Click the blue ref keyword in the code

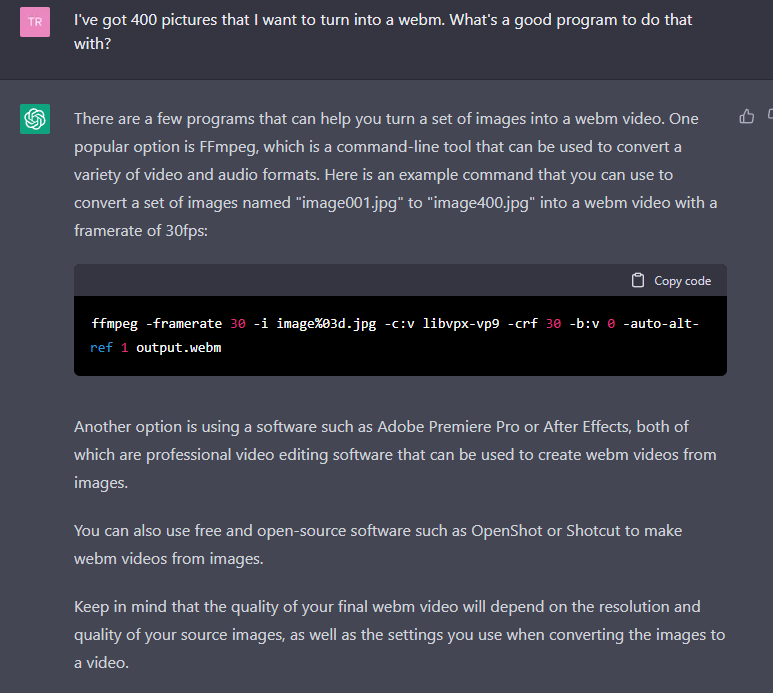tap(102, 348)
